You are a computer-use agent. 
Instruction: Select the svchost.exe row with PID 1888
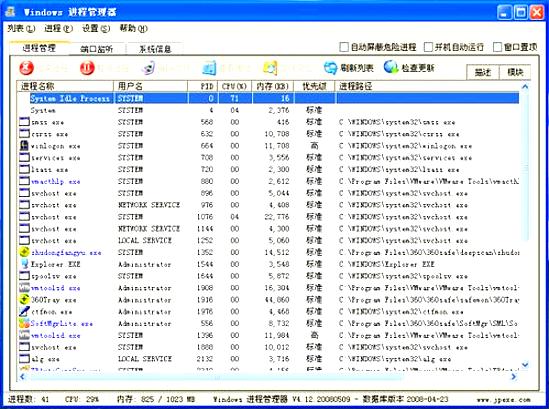pos(268,347)
